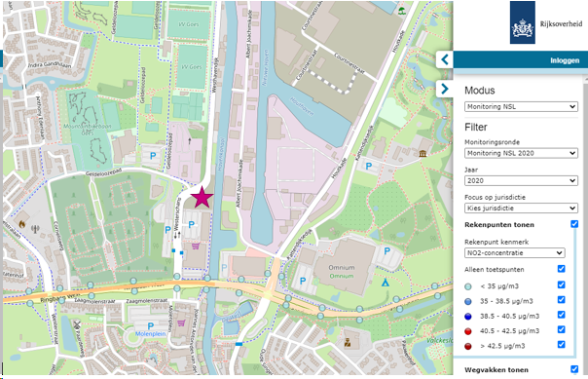Click the light blue < 35 µg/m3 legend dot
This screenshot has width=588, height=379.
(x=468, y=286)
